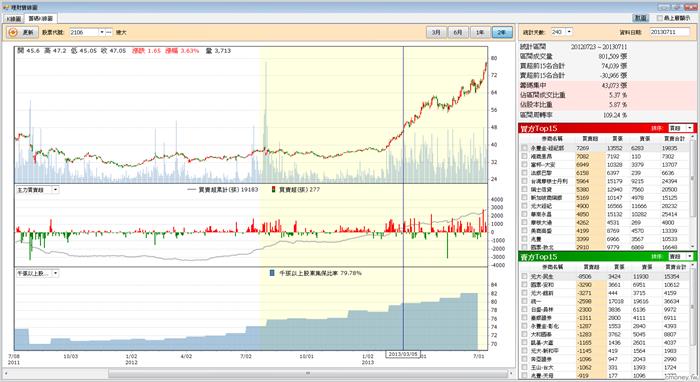This screenshot has width=700, height=382.
Task: Open the 統計天數 240 dropdown
Action: tap(568, 32)
